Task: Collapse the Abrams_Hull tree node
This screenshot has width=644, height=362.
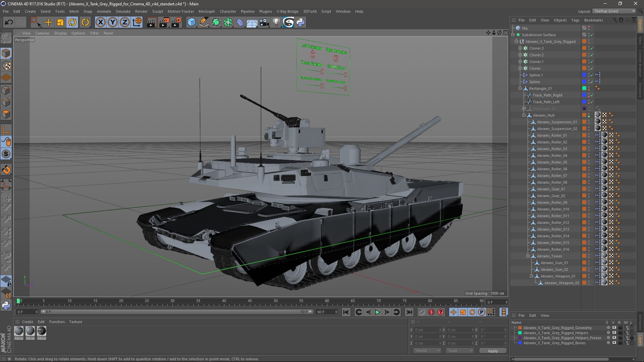Action: coord(524,115)
